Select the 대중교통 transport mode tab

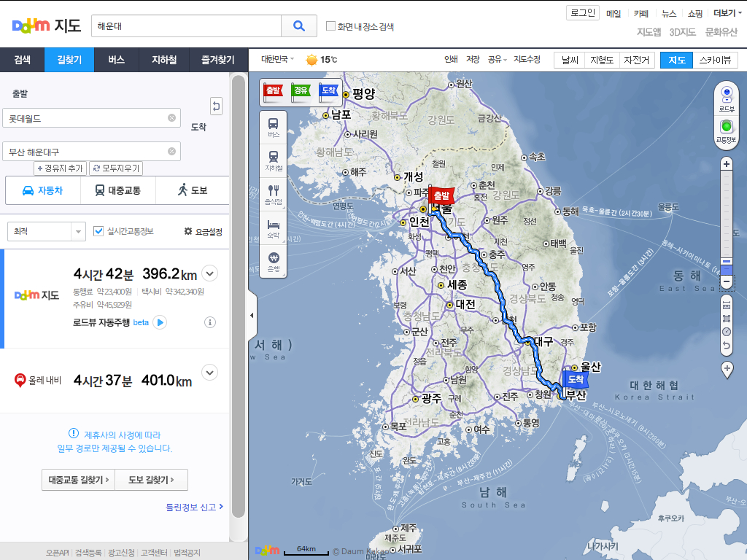[117, 190]
